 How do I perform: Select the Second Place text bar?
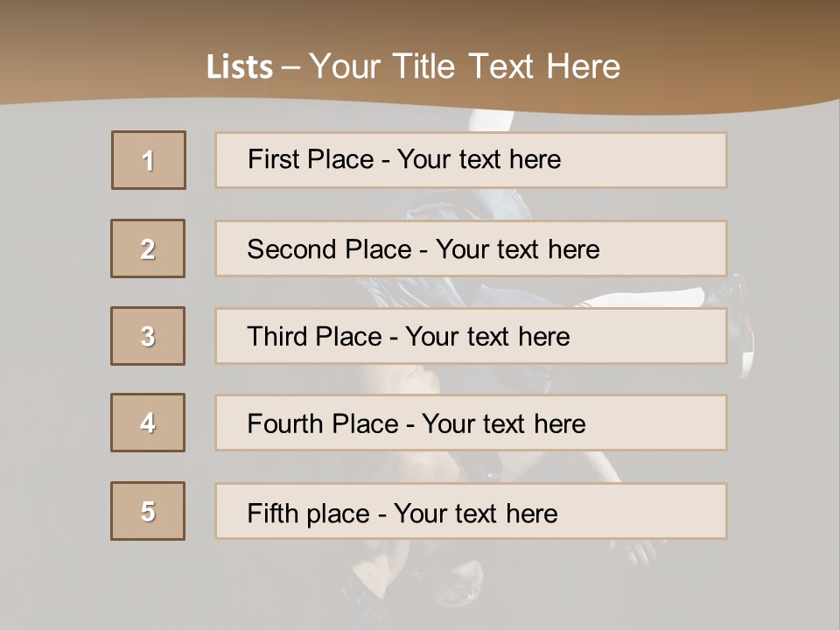click(x=471, y=248)
